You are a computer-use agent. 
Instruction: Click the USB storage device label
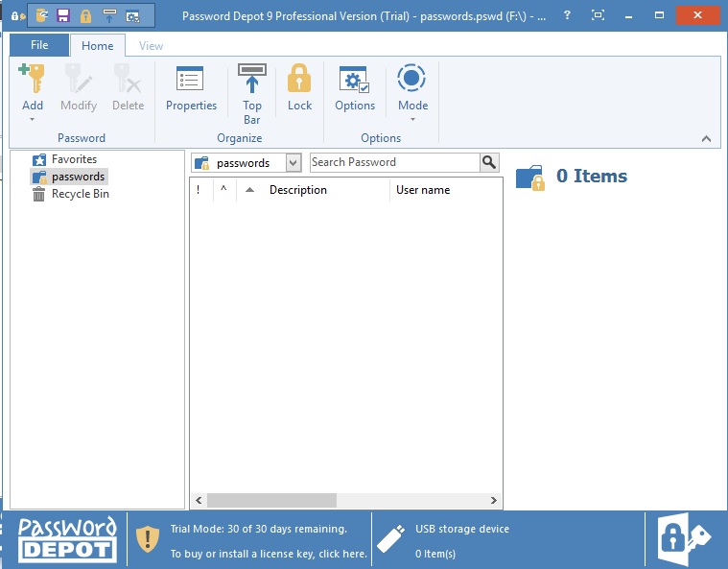pos(462,529)
